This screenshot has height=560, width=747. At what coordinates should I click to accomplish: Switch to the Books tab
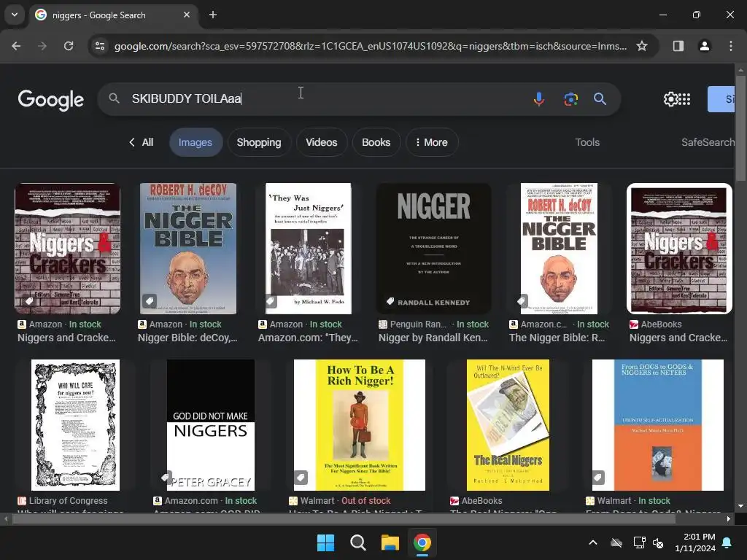point(376,142)
